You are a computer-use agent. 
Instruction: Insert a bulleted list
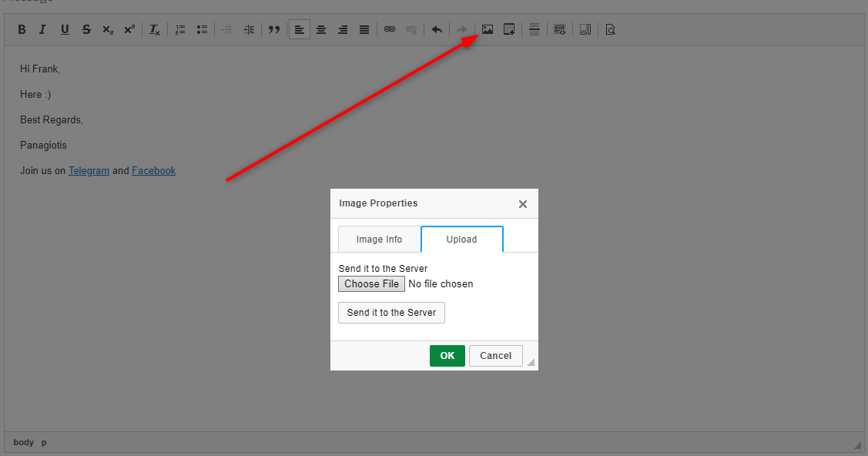pyautogui.click(x=202, y=29)
